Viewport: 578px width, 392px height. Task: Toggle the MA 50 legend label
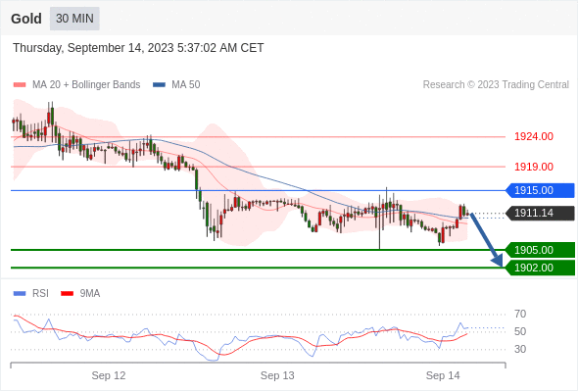pos(186,85)
